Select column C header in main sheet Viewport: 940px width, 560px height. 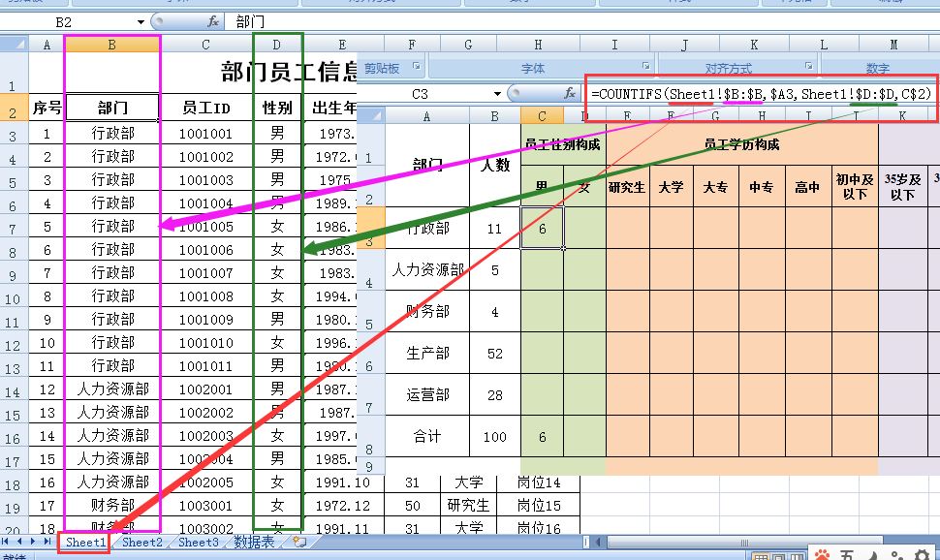pyautogui.click(x=205, y=44)
